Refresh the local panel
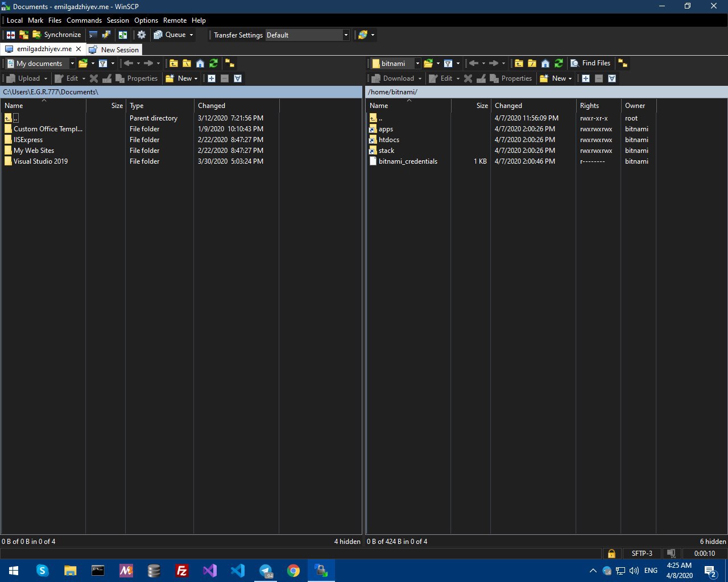The image size is (728, 582). tap(213, 63)
